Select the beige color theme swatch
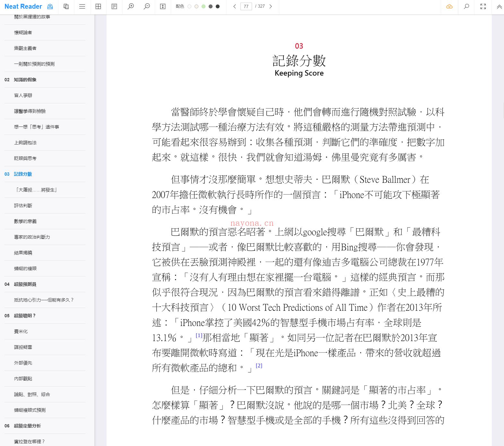This screenshot has height=446, width=504. [x=196, y=6]
